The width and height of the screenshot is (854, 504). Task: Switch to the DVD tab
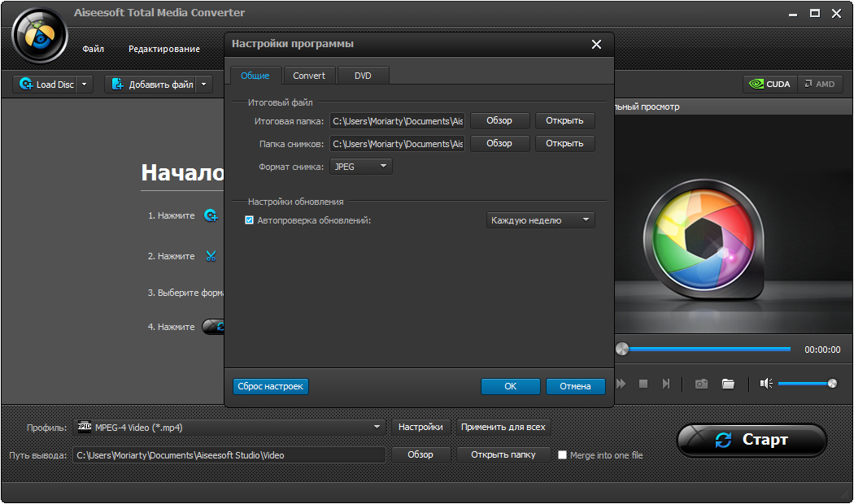pos(363,76)
